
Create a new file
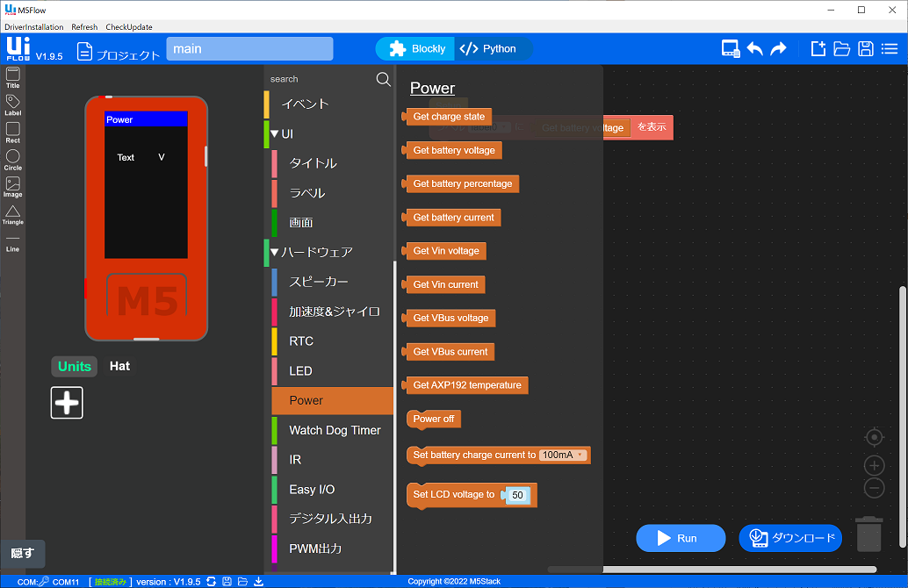tap(818, 49)
